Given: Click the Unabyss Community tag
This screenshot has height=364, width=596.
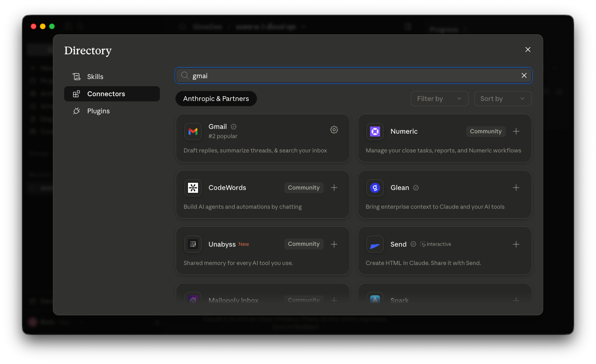Looking at the screenshot, I should tap(304, 244).
